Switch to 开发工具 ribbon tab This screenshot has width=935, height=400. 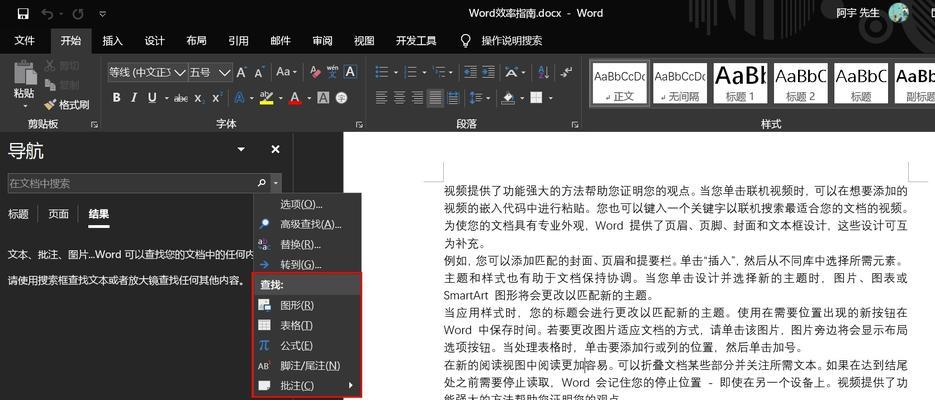coord(416,41)
